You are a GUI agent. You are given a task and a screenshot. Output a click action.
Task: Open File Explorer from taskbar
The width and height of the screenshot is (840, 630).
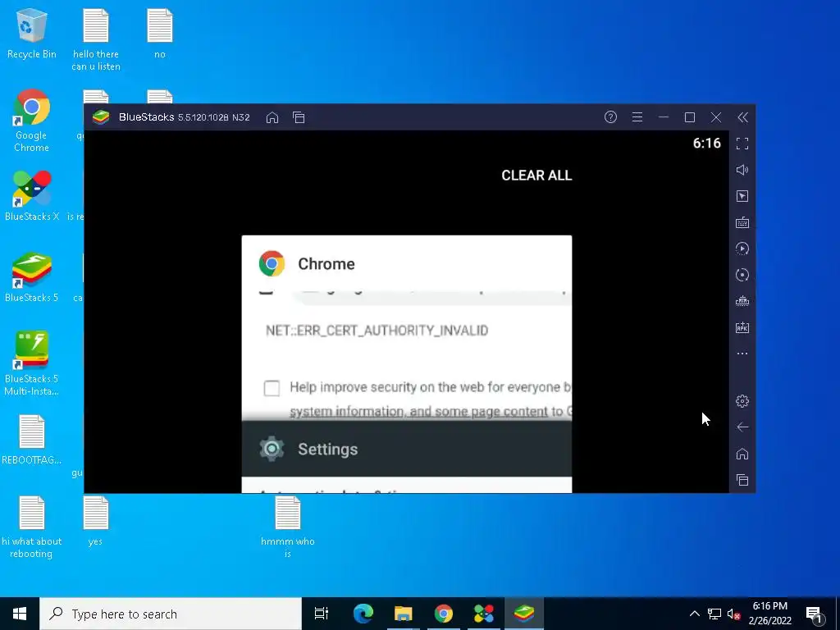pyautogui.click(x=404, y=614)
